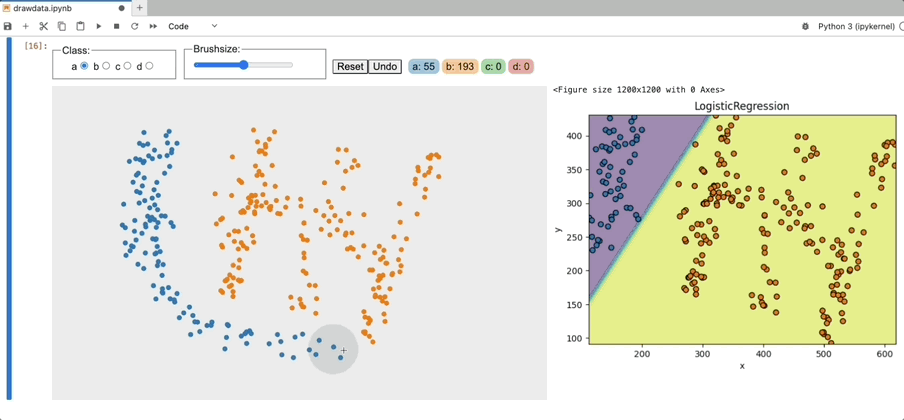904x420 pixels.
Task: Click the red 'd: 0' count badge
Action: [x=521, y=66]
